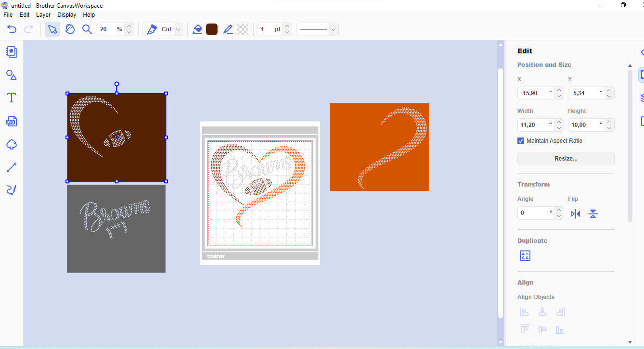Click the zoom percentage input field
Screen dimensions: 644x349
111,29
